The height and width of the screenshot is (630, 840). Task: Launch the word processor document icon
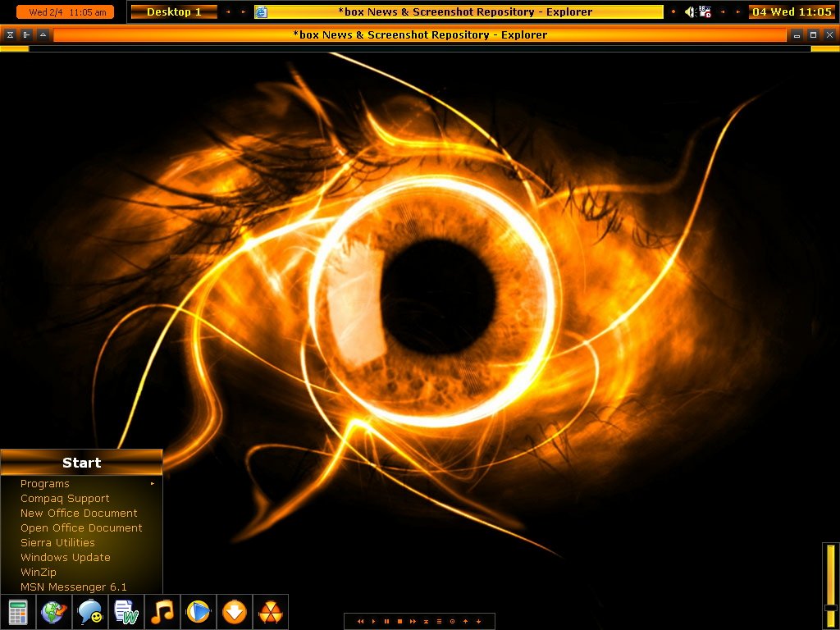pyautogui.click(x=126, y=612)
